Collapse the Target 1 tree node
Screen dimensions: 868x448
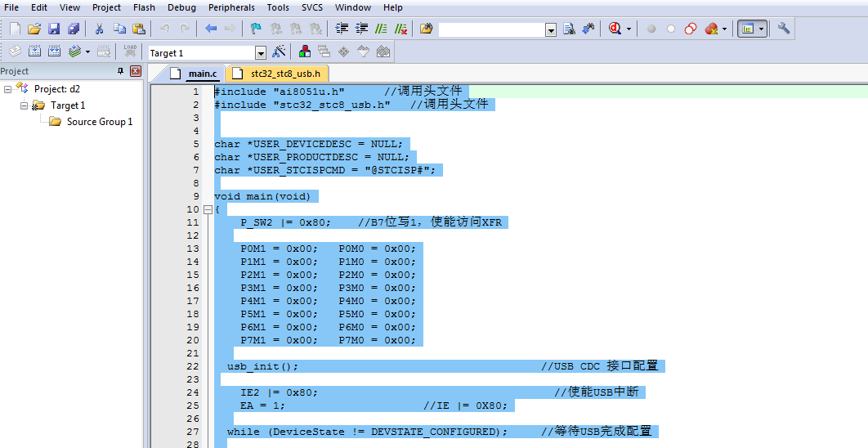(24, 105)
